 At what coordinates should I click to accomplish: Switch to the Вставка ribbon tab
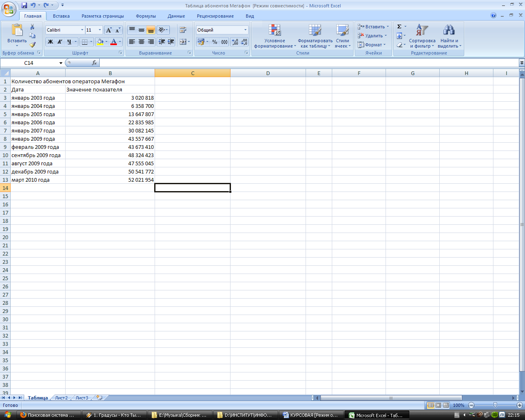(x=61, y=16)
